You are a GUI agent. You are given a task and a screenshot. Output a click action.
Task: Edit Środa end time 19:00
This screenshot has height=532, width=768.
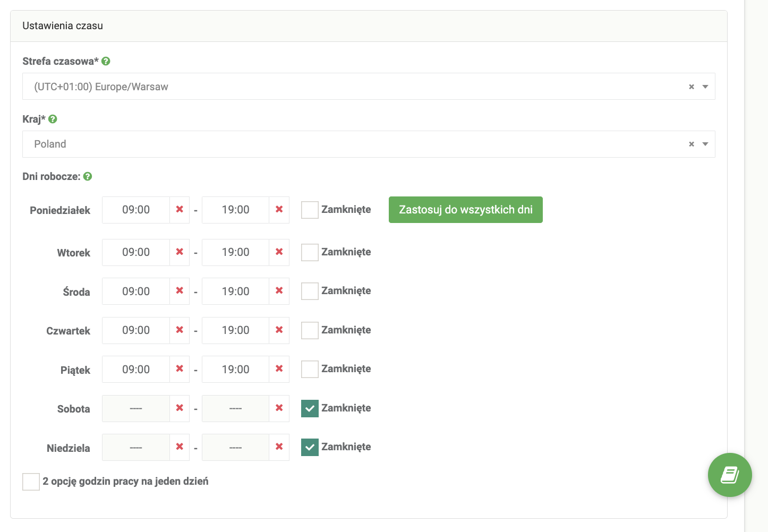[x=236, y=291]
